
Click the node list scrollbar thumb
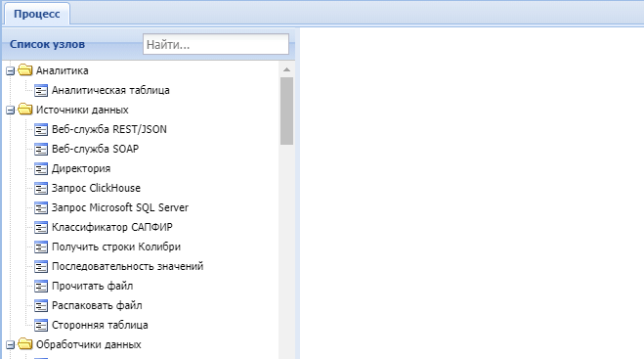286,112
